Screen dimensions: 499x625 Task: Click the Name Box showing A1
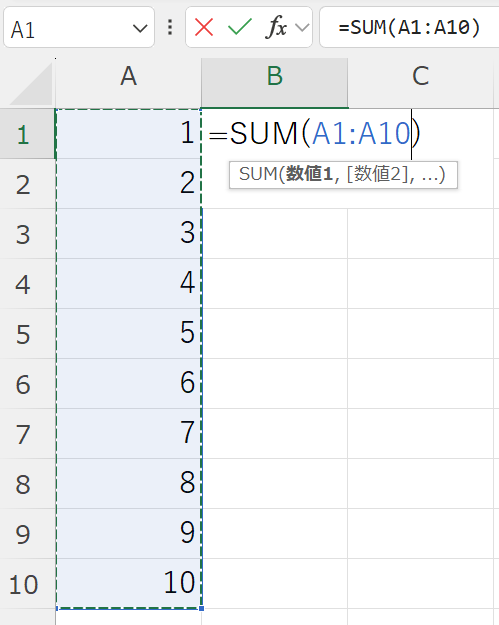pos(79,28)
